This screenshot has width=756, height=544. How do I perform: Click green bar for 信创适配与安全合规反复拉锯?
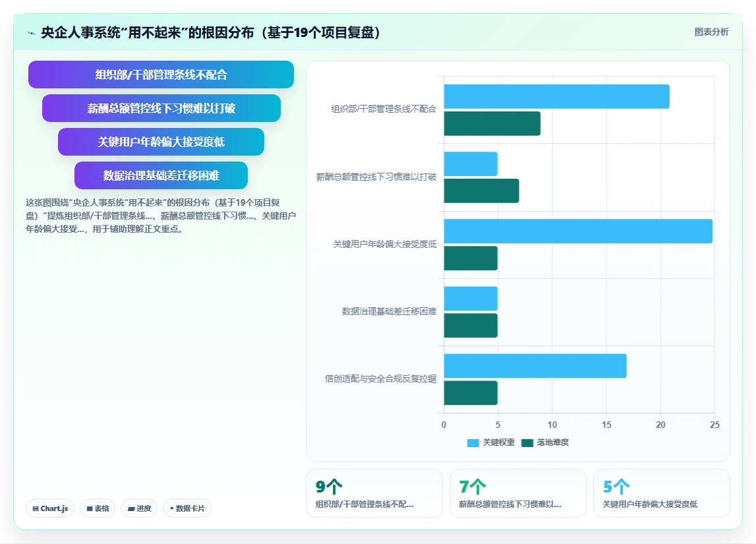(471, 393)
